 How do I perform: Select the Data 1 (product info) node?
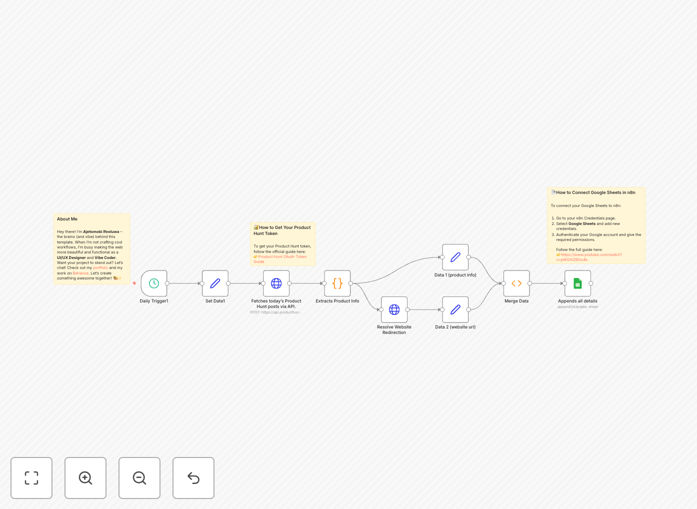pos(455,257)
